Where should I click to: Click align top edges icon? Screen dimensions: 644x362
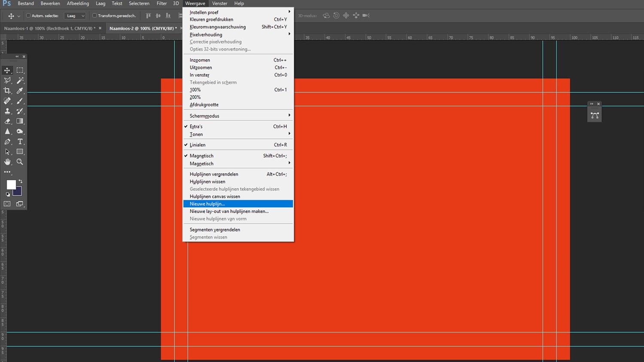click(x=148, y=15)
